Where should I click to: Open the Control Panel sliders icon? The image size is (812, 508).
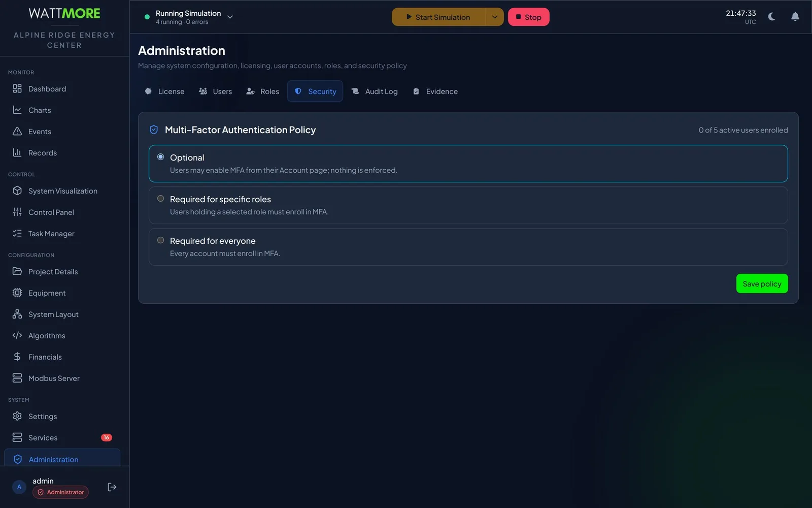tap(17, 212)
